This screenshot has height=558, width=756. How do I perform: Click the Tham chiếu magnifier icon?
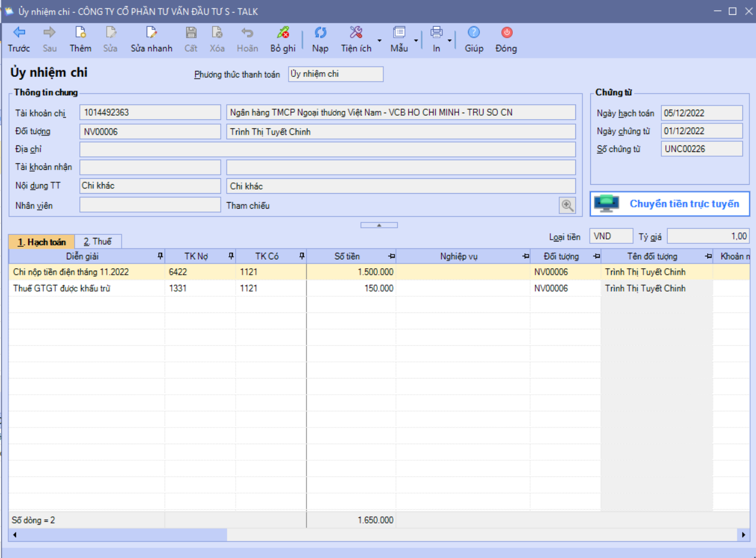point(567,206)
